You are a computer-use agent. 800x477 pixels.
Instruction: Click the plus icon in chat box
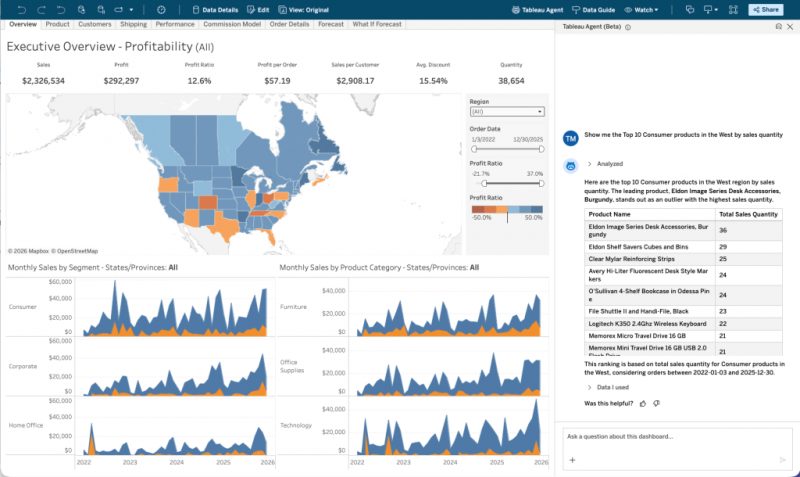(572, 460)
